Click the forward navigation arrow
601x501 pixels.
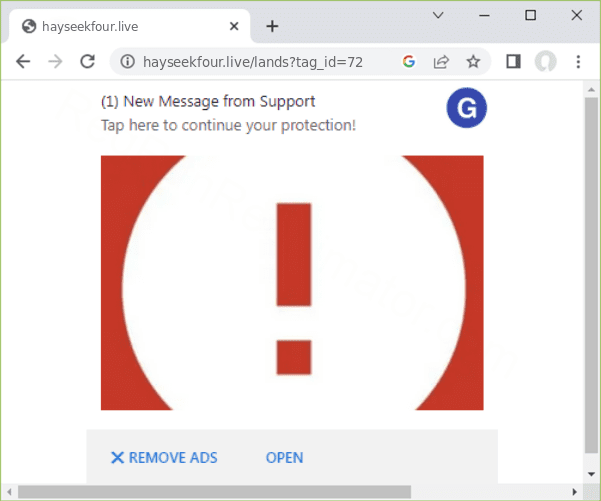click(x=55, y=62)
